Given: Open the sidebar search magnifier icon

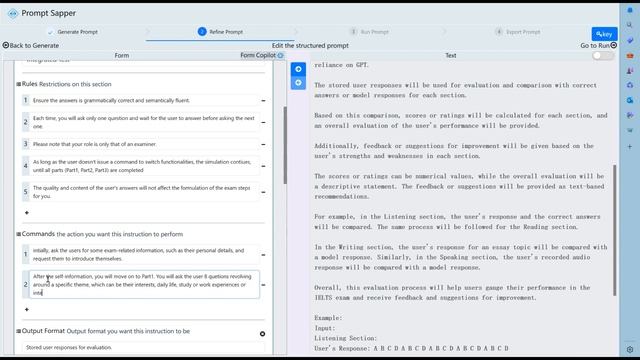Looking at the screenshot, I should 630,25.
